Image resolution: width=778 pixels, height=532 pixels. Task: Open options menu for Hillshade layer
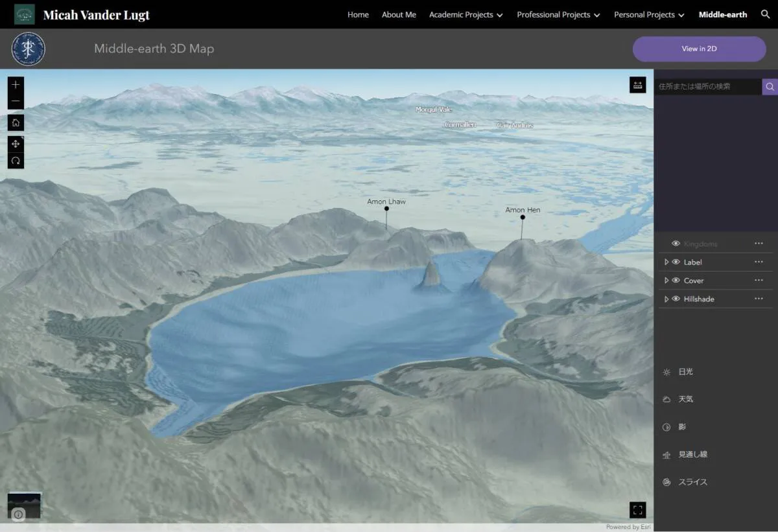tap(759, 299)
